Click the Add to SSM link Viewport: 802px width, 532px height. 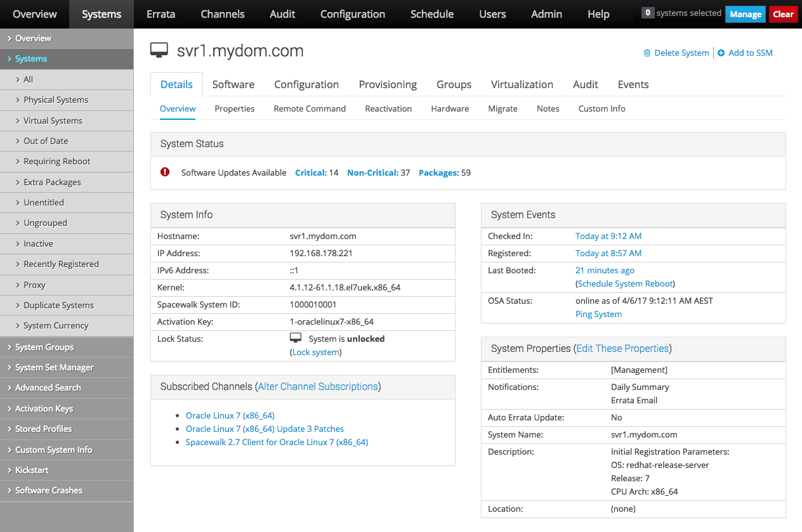click(x=751, y=53)
